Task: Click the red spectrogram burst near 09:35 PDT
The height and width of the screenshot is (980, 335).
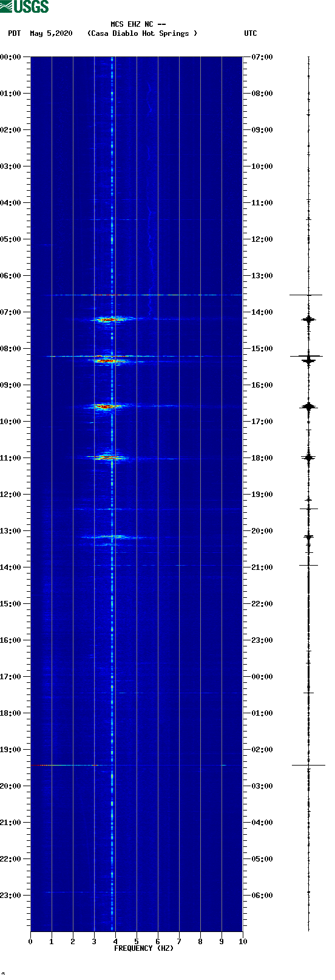Action: coord(106,406)
